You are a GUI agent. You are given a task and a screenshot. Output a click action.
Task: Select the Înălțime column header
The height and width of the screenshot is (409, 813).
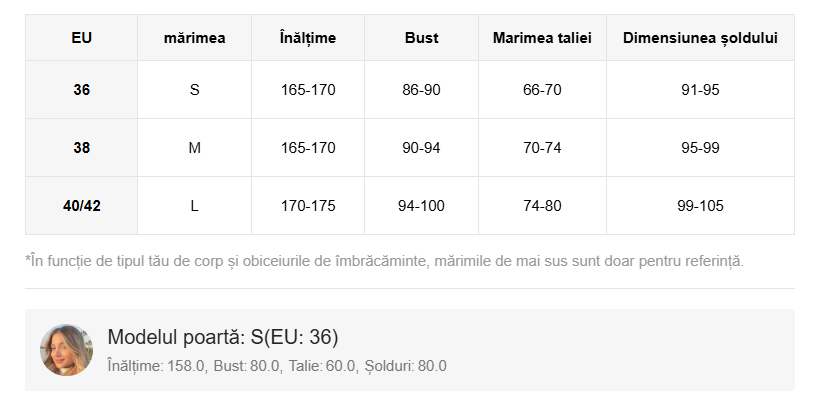[308, 38]
